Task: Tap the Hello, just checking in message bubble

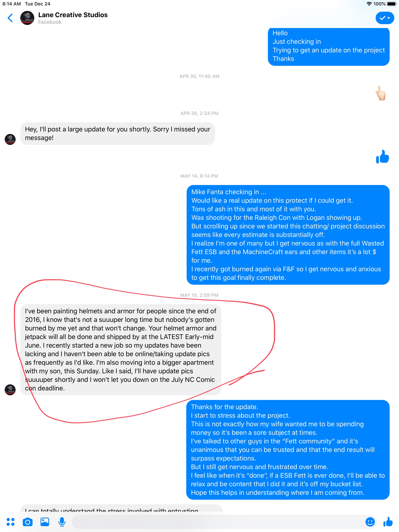Action: [x=328, y=46]
